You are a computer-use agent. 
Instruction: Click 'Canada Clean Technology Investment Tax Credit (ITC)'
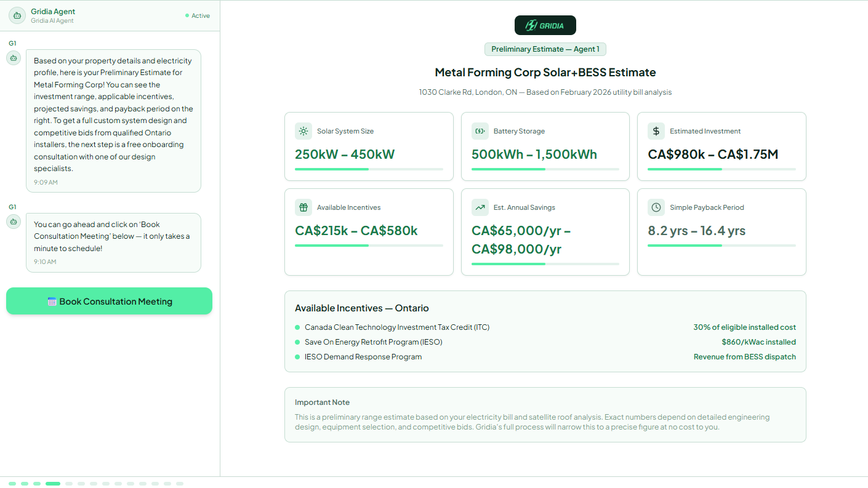tap(397, 327)
